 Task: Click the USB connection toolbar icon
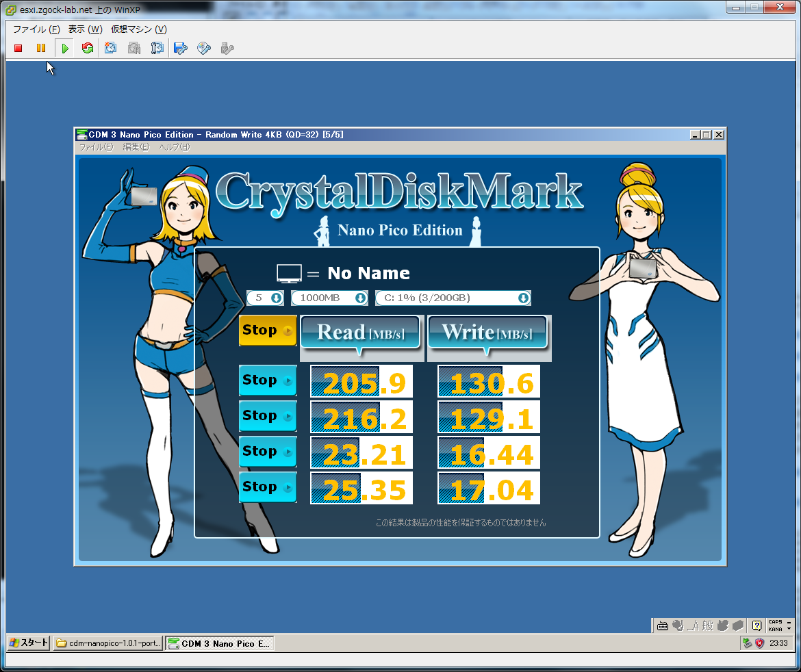click(227, 48)
